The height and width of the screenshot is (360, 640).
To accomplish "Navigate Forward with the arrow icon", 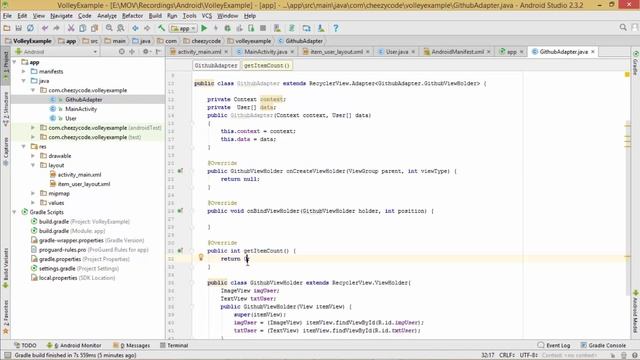I will point(147,28).
